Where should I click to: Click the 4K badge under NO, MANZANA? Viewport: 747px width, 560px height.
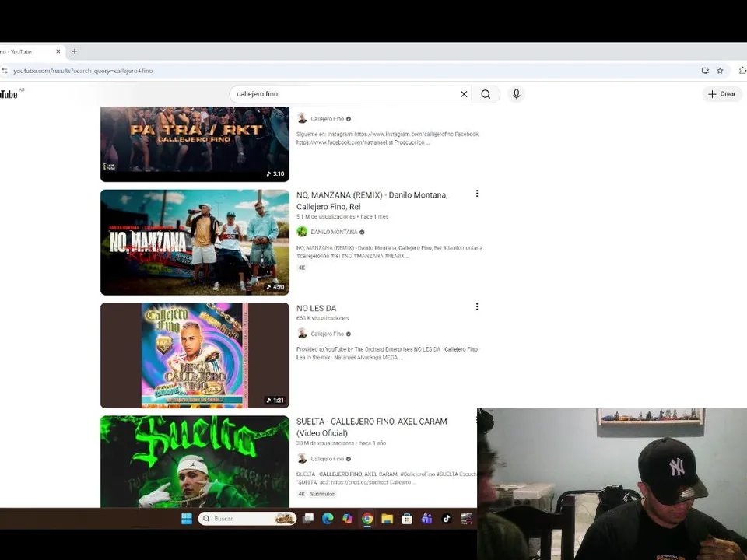pyautogui.click(x=302, y=268)
